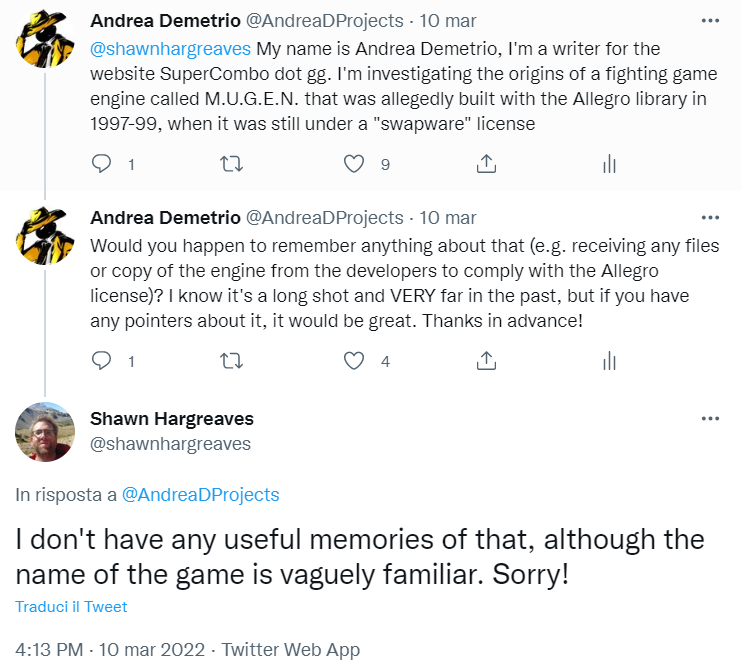View analytics of the first tweet
The width and height of the screenshot is (741, 672).
click(x=609, y=164)
